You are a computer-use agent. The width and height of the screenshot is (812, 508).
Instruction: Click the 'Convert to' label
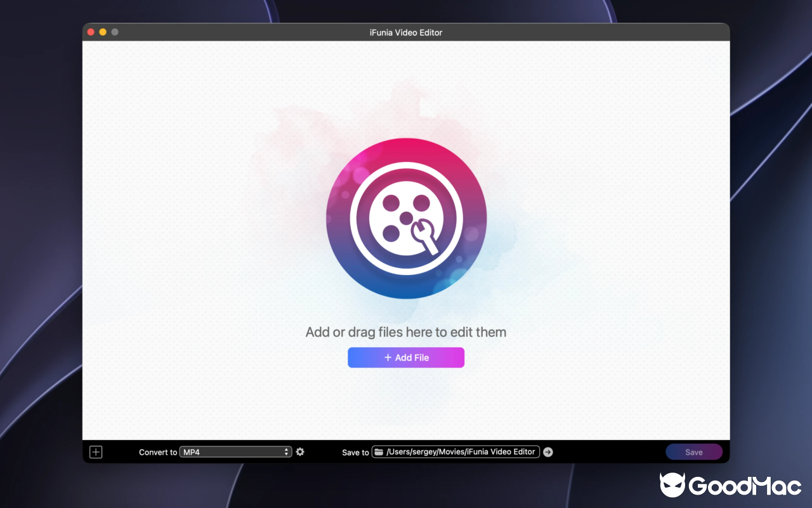click(158, 452)
